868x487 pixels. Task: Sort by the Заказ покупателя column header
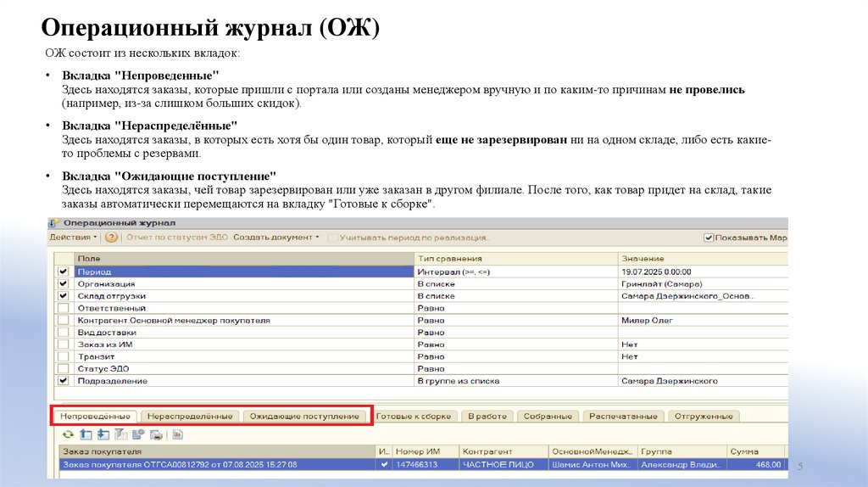[218, 451]
